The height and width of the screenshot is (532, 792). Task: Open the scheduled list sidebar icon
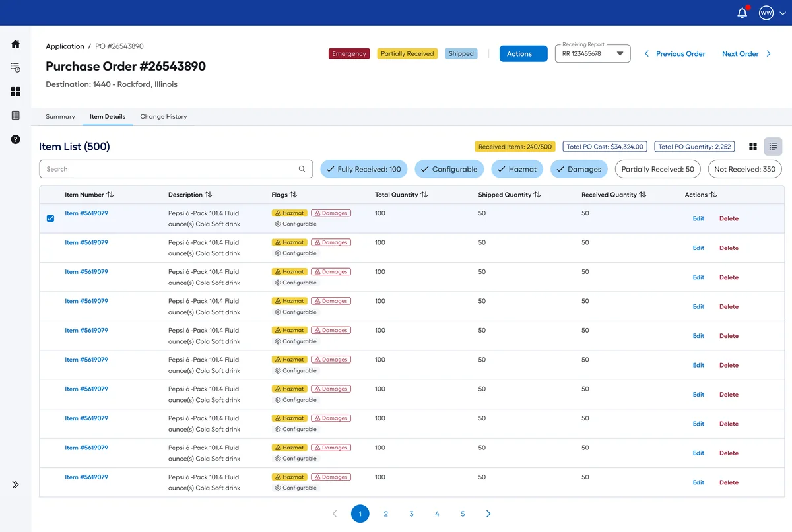click(x=16, y=67)
